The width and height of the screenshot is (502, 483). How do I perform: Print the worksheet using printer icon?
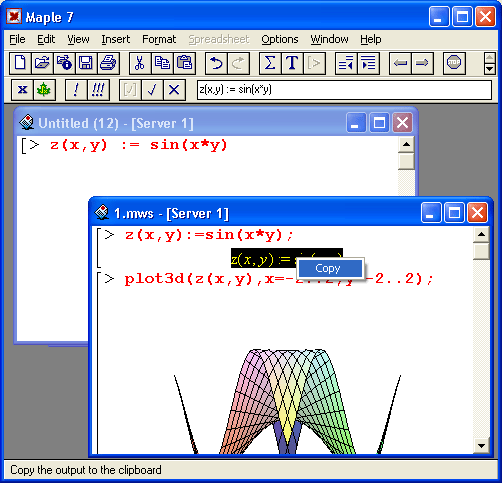(108, 63)
